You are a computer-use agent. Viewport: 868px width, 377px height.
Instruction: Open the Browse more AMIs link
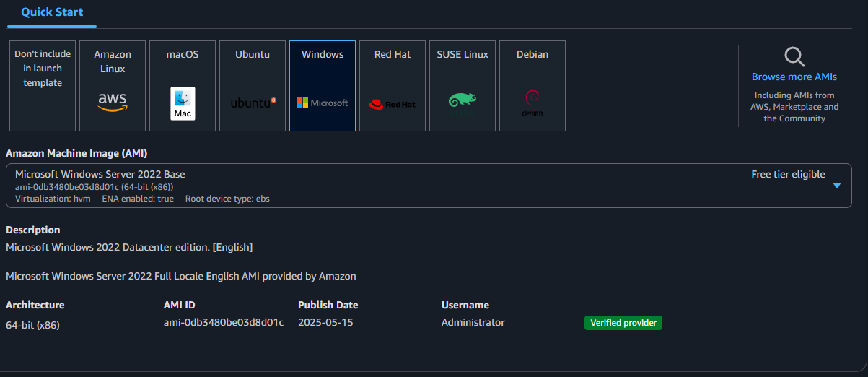794,77
